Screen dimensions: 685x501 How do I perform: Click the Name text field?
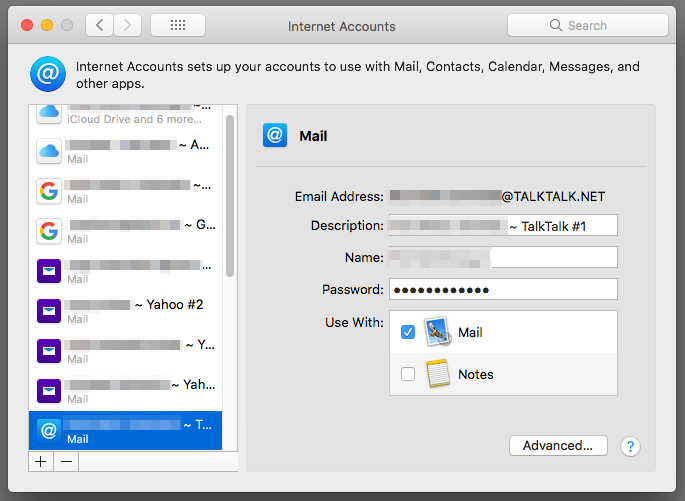click(503, 258)
